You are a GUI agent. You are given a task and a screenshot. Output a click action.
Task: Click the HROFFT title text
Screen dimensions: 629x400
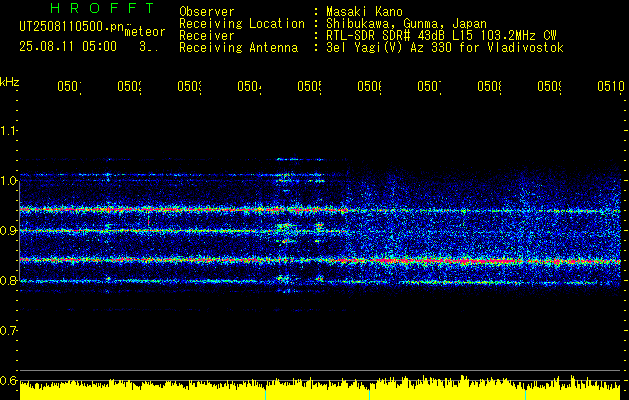coord(103,8)
